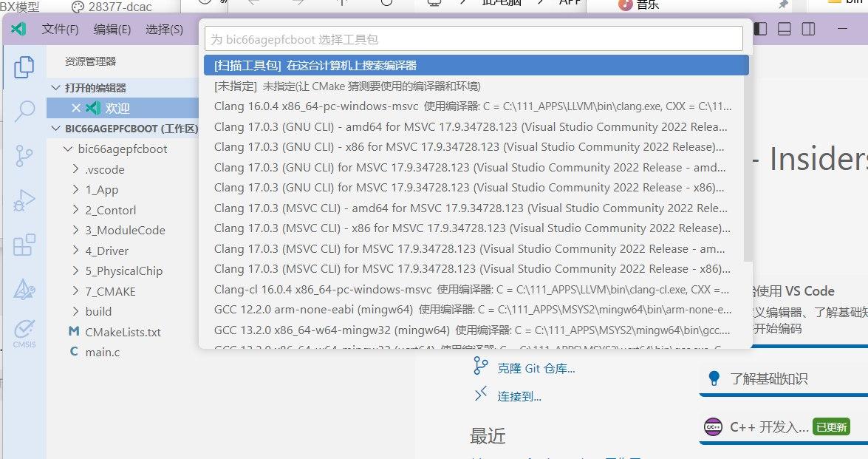
Task: Click the 克隆 Git 仓库 link
Action: pos(536,368)
